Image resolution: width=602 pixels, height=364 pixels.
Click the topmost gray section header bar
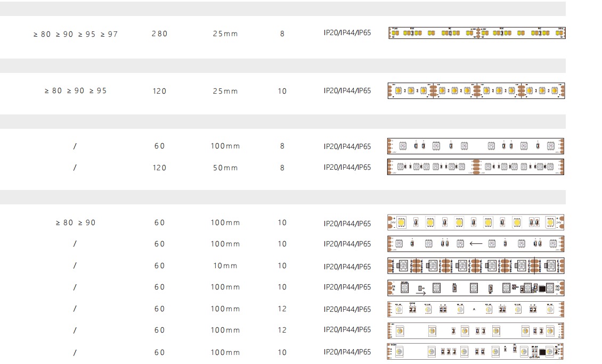click(282, 9)
